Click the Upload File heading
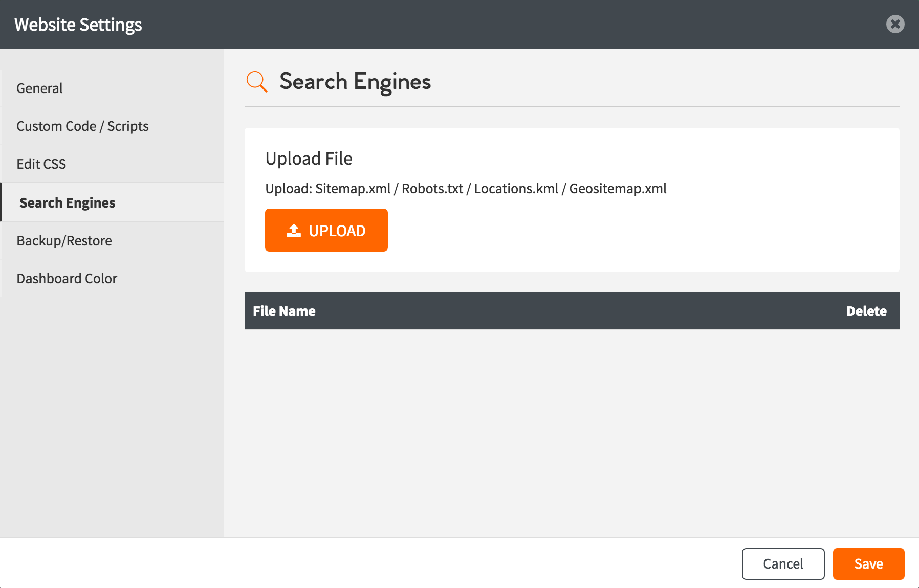919x588 pixels. pos(309,159)
